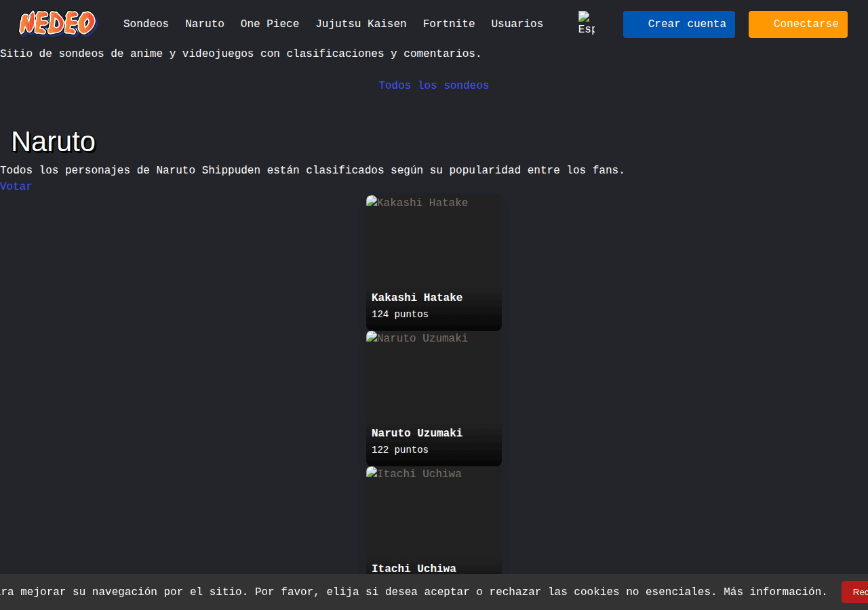Viewport: 868px width, 610px height.
Task: Open the Naruto Uzumaki card image
Action: 434,399
